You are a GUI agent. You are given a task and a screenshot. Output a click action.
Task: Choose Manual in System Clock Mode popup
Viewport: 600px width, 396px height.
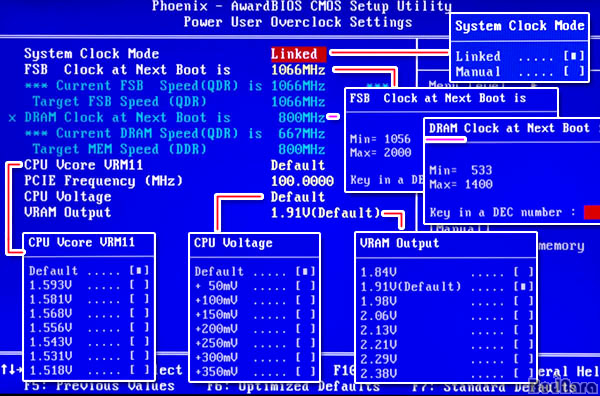(x=520, y=72)
